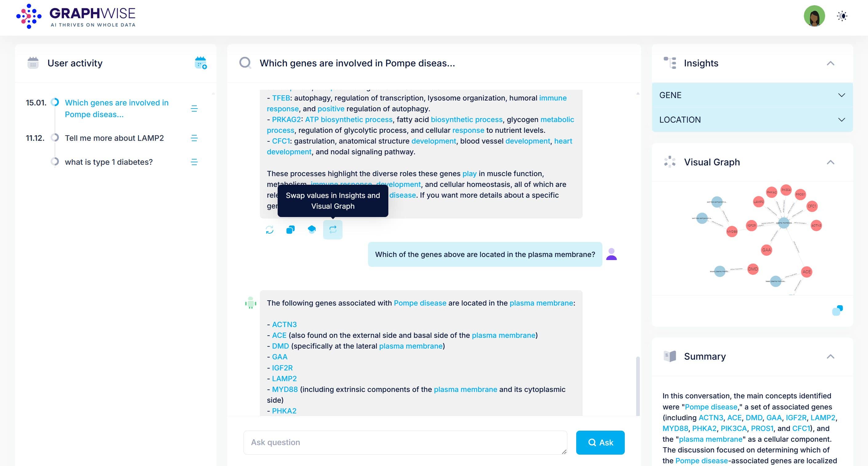Focus the Ask question input field
Image resolution: width=868 pixels, height=466 pixels.
(x=405, y=442)
